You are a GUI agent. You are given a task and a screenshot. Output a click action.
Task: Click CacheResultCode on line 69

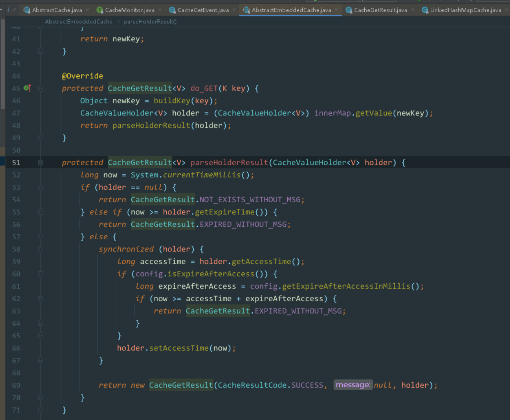coord(252,385)
